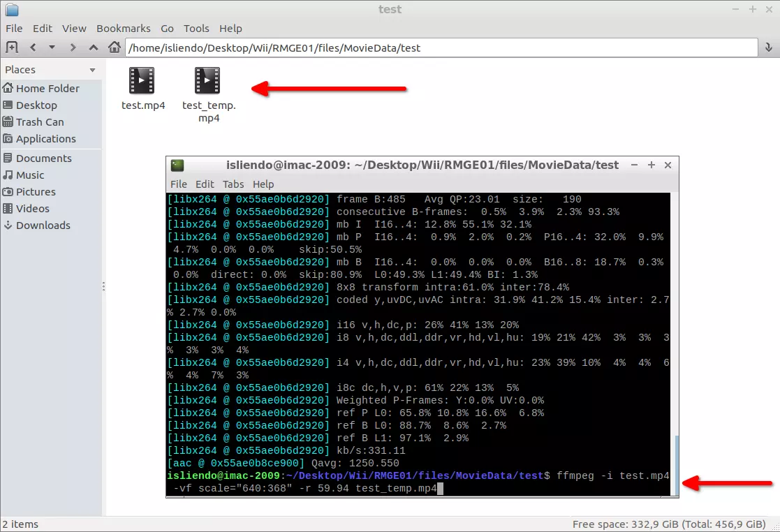Click the Home icon in the toolbar
The height and width of the screenshot is (532, 780).
[115, 47]
